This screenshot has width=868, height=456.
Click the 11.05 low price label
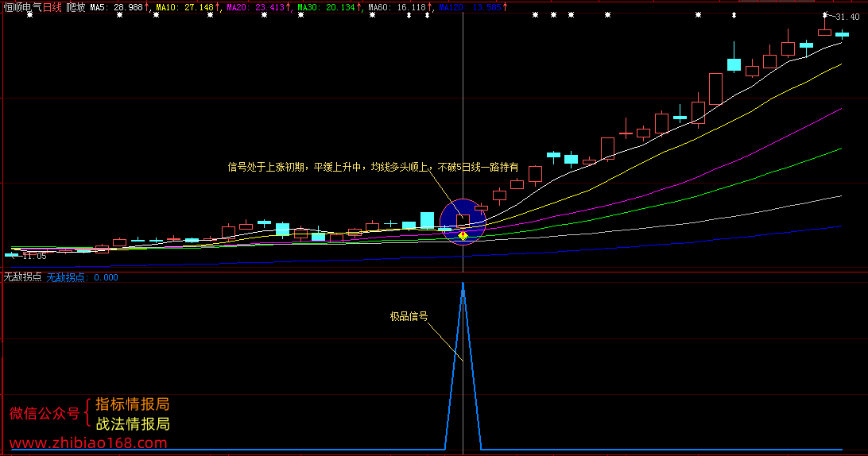34,257
